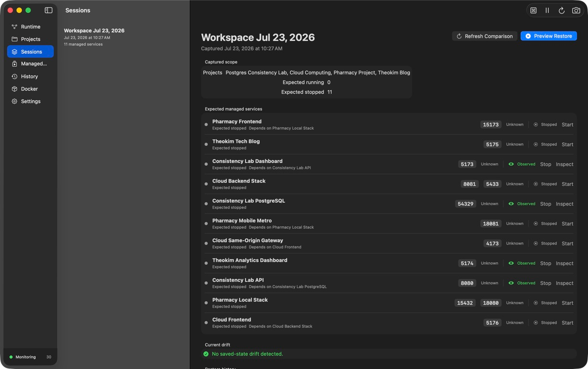Start the Pharmacy Local Stack service
Viewport: 588px width, 369px height.
point(567,303)
